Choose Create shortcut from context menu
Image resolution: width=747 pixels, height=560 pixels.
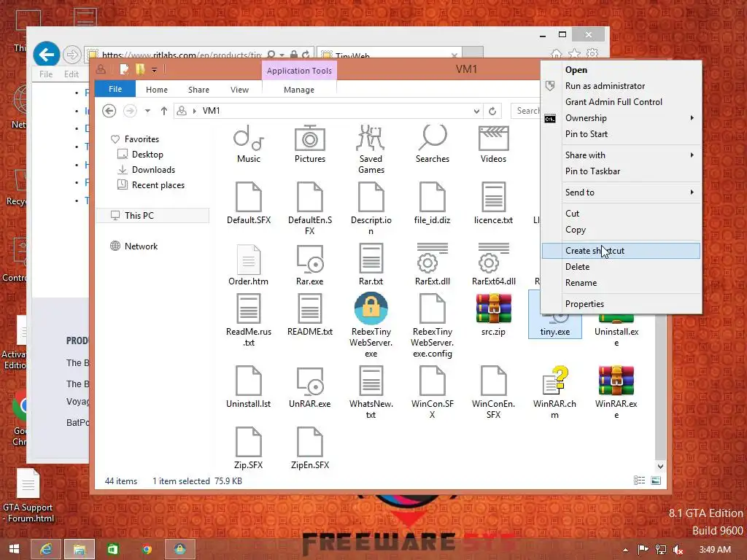pos(621,251)
